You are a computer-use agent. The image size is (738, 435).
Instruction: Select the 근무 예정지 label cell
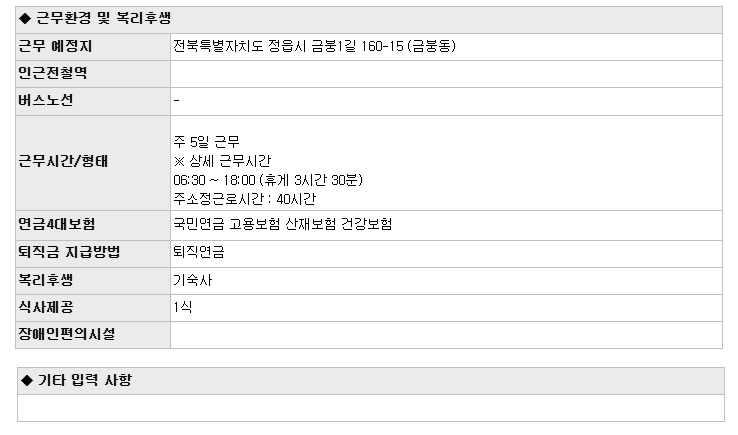[x=93, y=47]
